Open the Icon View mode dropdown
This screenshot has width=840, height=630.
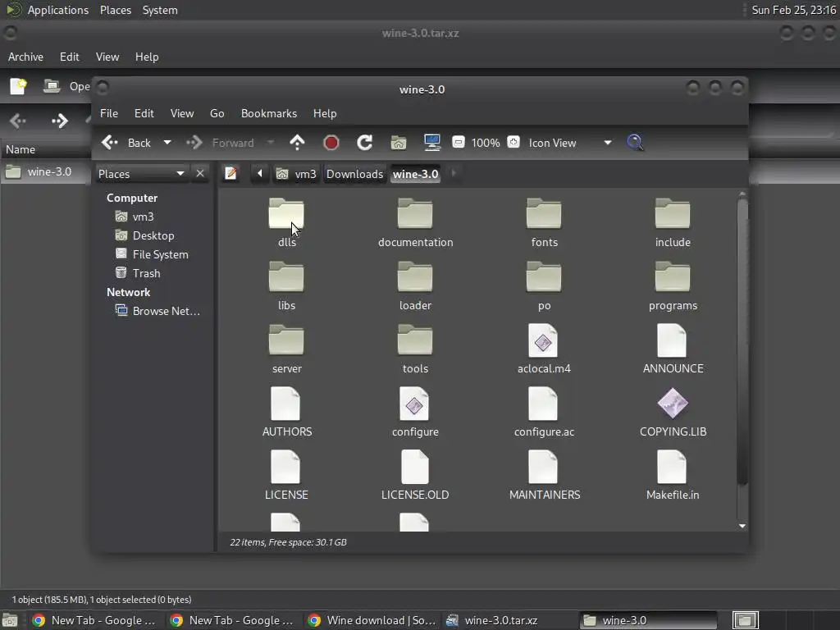tap(570, 143)
